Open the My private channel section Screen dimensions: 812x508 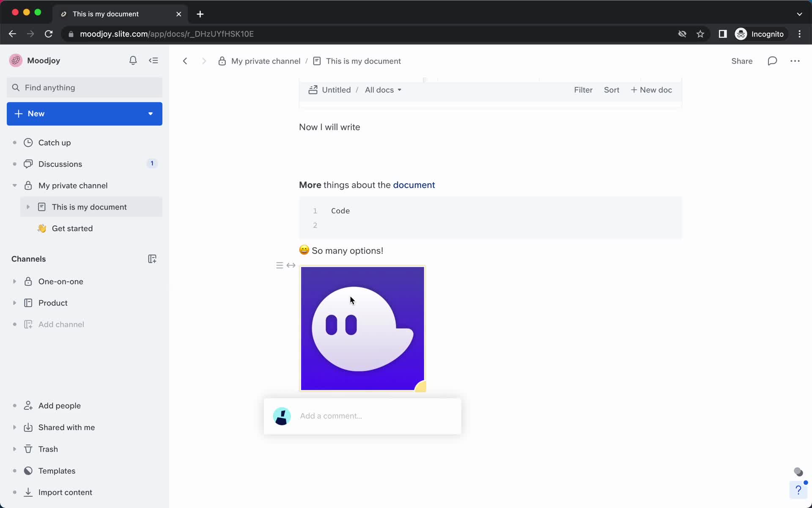click(72, 185)
